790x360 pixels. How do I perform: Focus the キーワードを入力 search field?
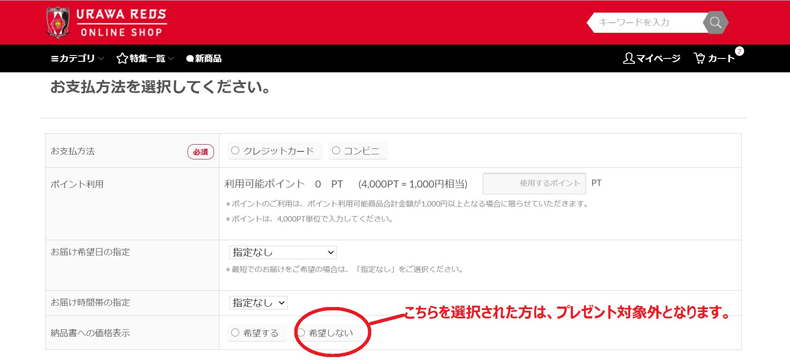(x=646, y=23)
